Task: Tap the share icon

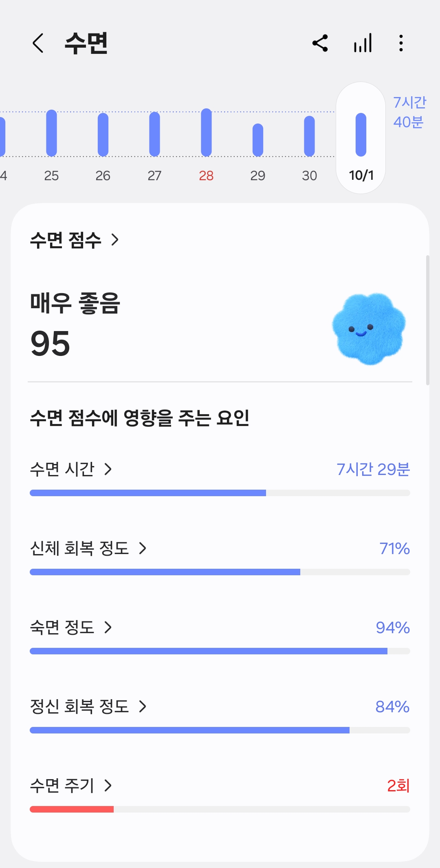Action: [x=320, y=43]
